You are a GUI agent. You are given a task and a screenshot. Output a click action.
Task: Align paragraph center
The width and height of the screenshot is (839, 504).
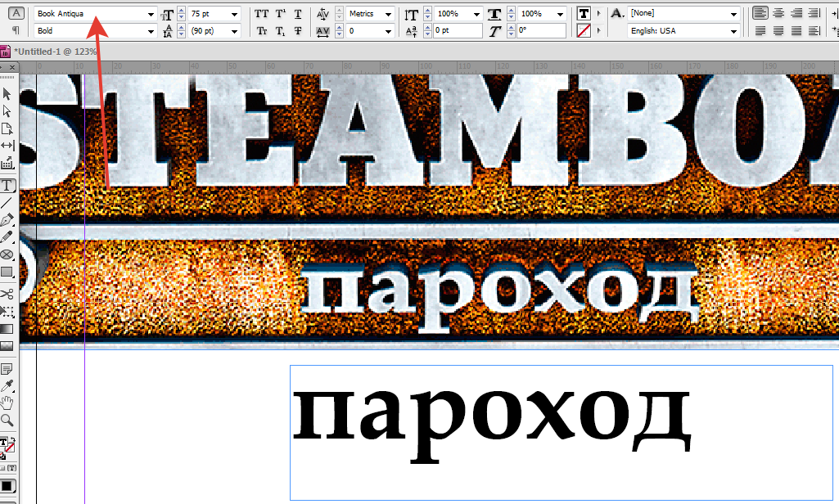coord(778,13)
